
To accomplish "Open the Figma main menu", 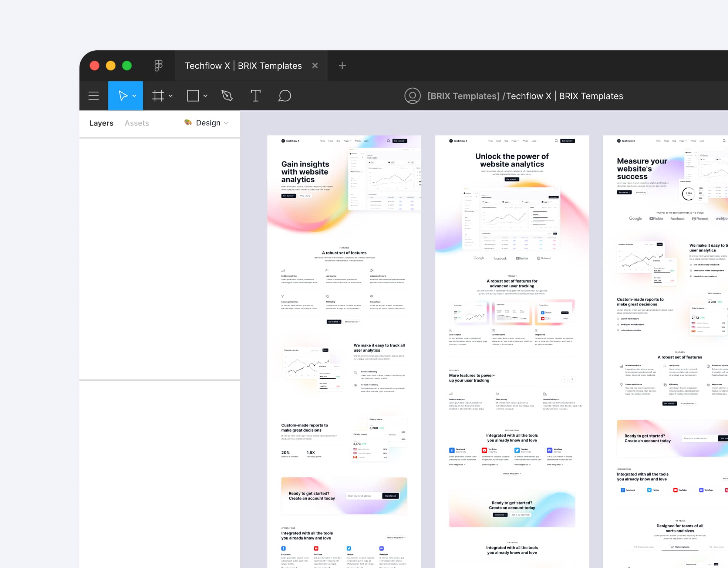I will point(93,96).
